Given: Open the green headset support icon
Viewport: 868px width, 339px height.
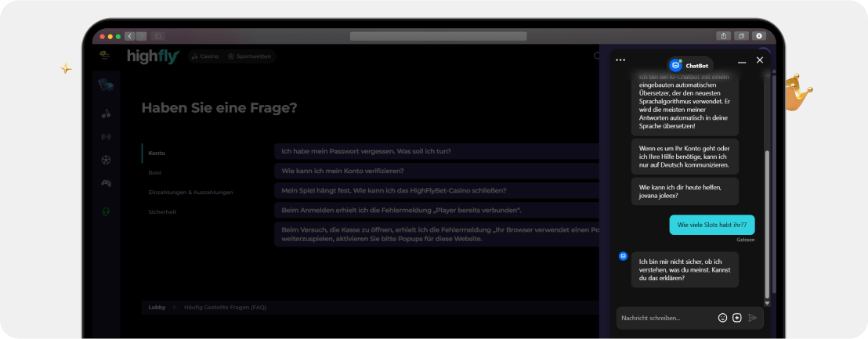Looking at the screenshot, I should click(x=107, y=211).
